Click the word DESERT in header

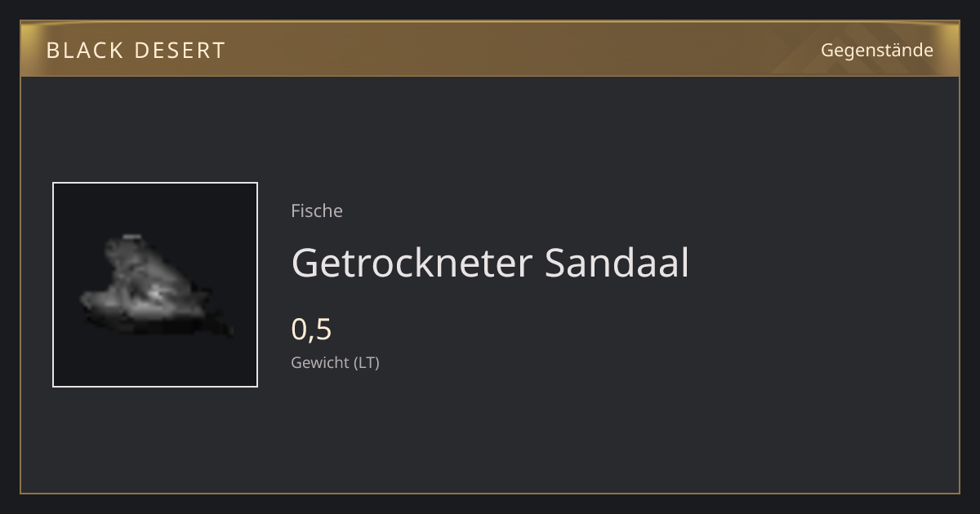pyautogui.click(x=180, y=50)
